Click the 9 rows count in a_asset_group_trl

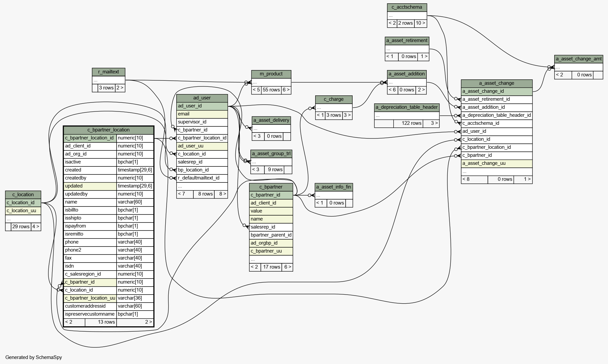coord(274,170)
